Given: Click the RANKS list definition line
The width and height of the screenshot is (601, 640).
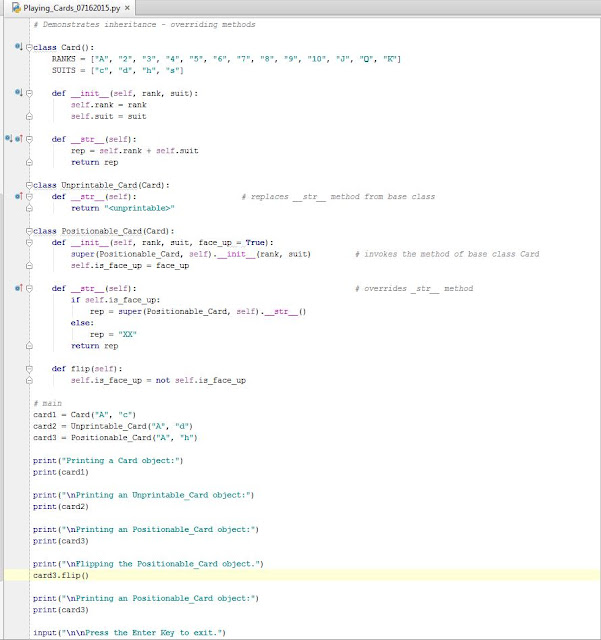Looking at the screenshot, I should (x=226, y=59).
